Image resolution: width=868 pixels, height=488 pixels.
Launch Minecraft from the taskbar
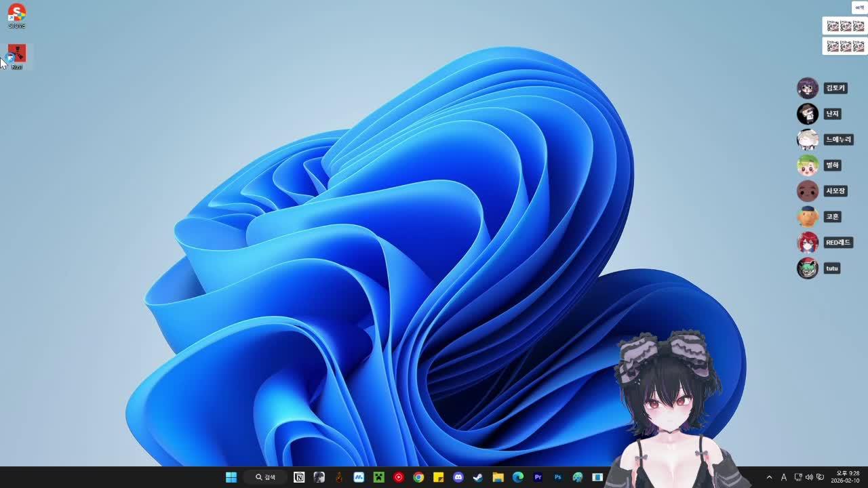tap(378, 476)
